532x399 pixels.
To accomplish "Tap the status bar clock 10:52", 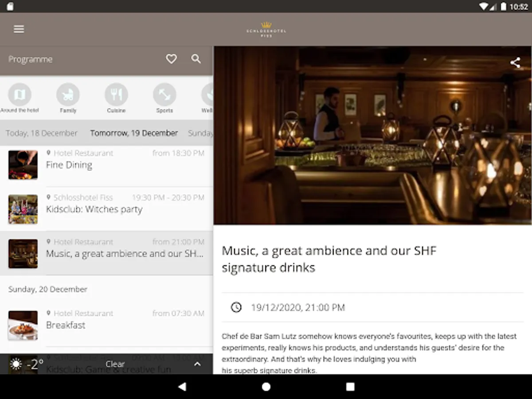I will pyautogui.click(x=519, y=7).
